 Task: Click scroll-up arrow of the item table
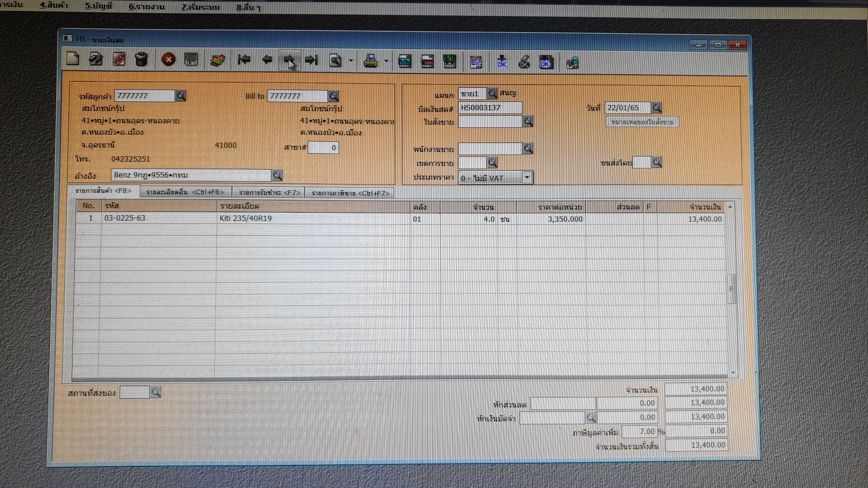point(730,206)
